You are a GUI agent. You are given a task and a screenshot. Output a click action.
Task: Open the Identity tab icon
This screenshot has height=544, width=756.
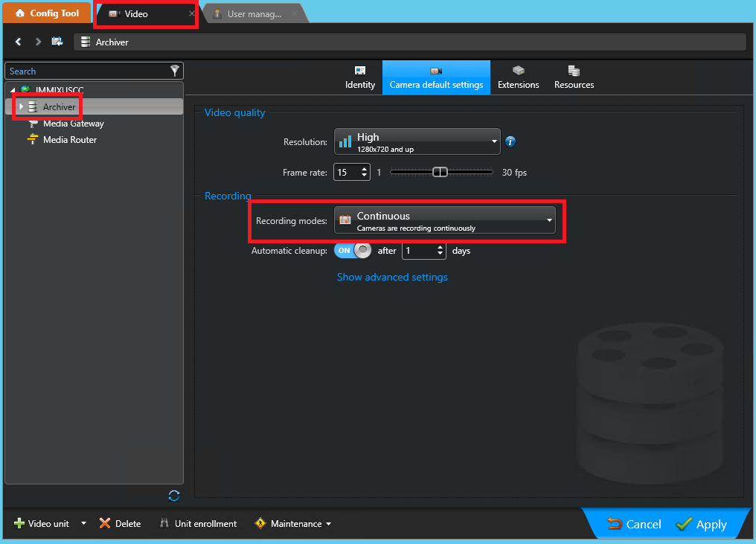point(359,70)
